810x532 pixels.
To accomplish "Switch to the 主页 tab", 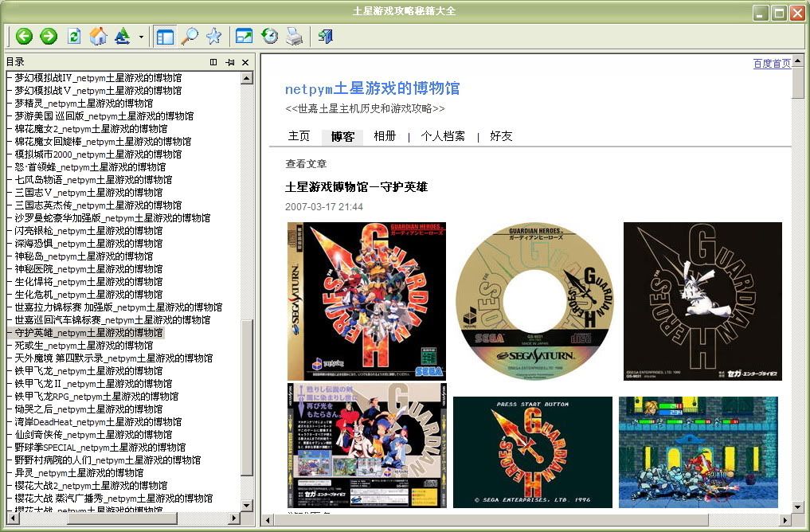I will tap(299, 136).
